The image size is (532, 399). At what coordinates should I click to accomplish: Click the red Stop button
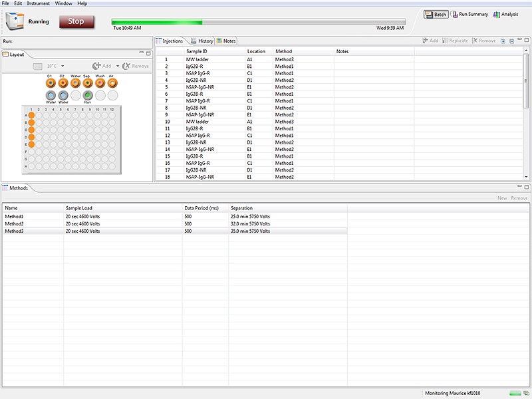pyautogui.click(x=76, y=21)
